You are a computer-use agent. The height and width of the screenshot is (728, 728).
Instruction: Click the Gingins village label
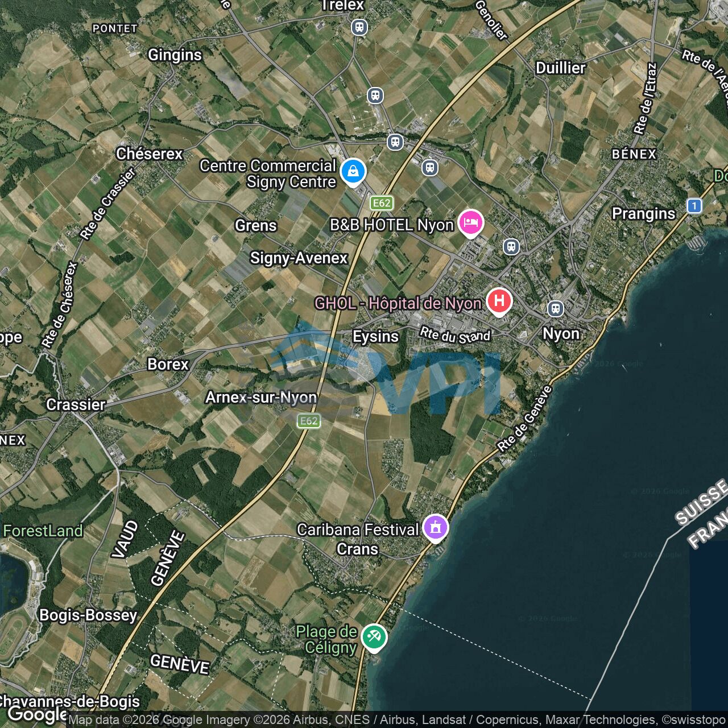pos(175,55)
